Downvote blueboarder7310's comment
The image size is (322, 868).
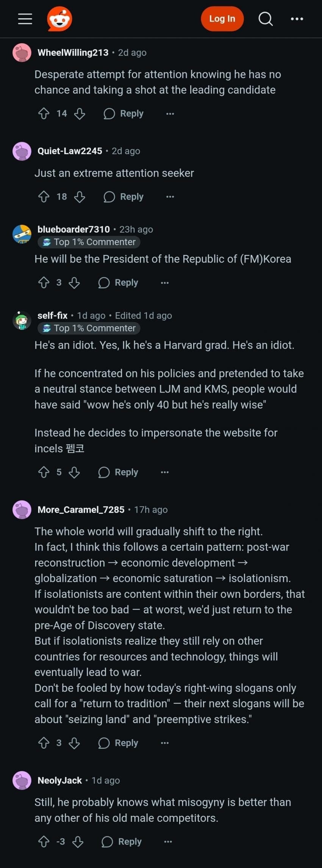click(x=74, y=283)
